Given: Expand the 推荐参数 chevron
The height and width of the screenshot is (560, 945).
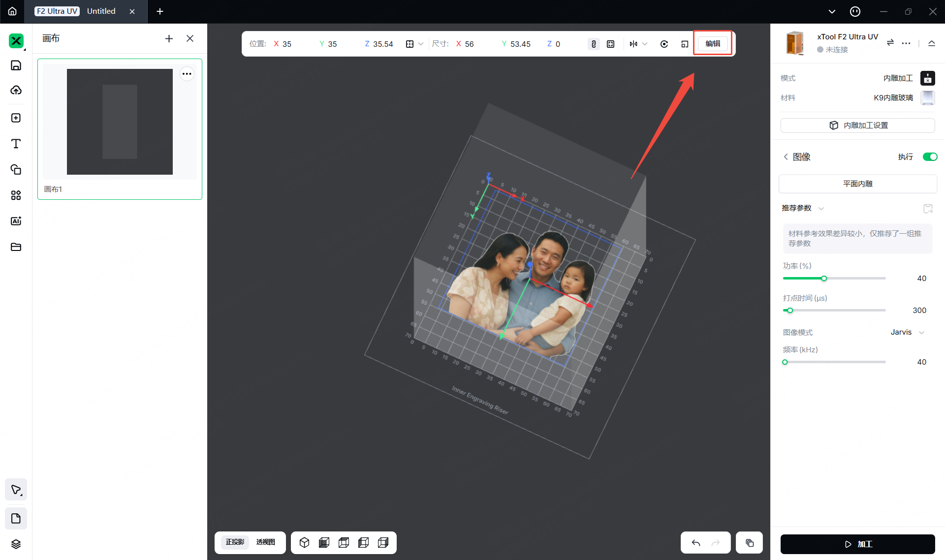Looking at the screenshot, I should coord(821,209).
